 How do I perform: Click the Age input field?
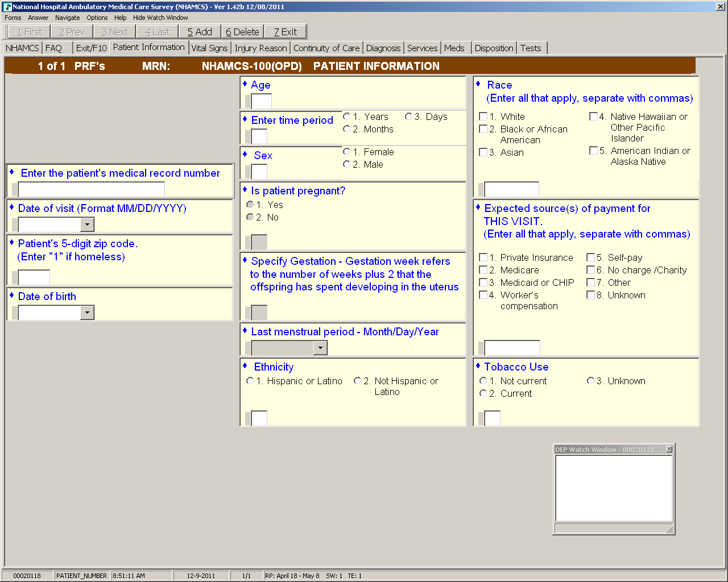tap(262, 101)
